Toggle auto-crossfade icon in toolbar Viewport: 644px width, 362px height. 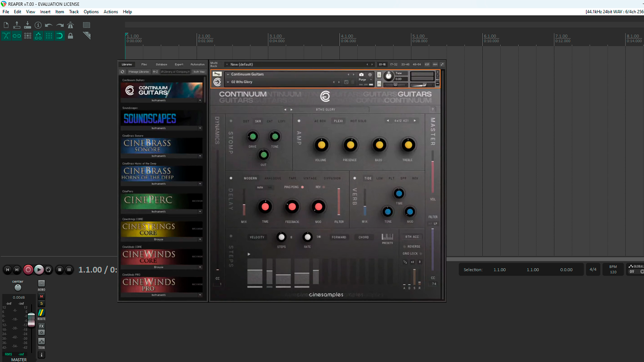click(6, 36)
